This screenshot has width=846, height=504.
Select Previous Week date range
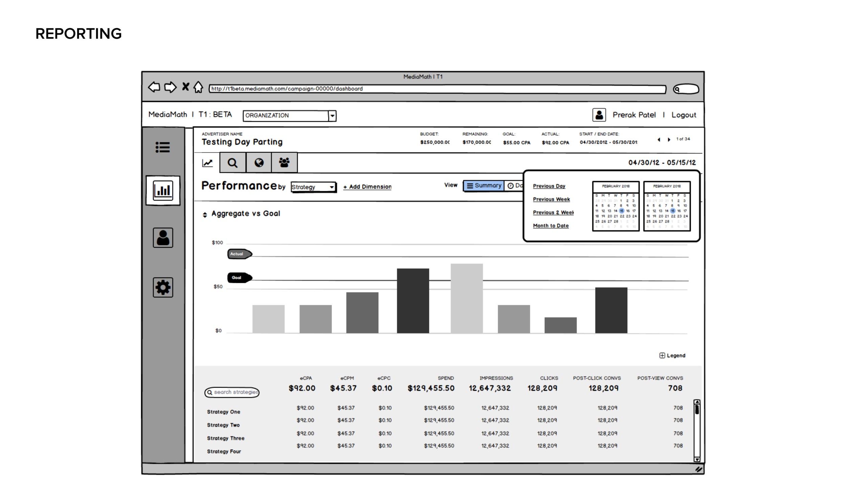(x=551, y=199)
